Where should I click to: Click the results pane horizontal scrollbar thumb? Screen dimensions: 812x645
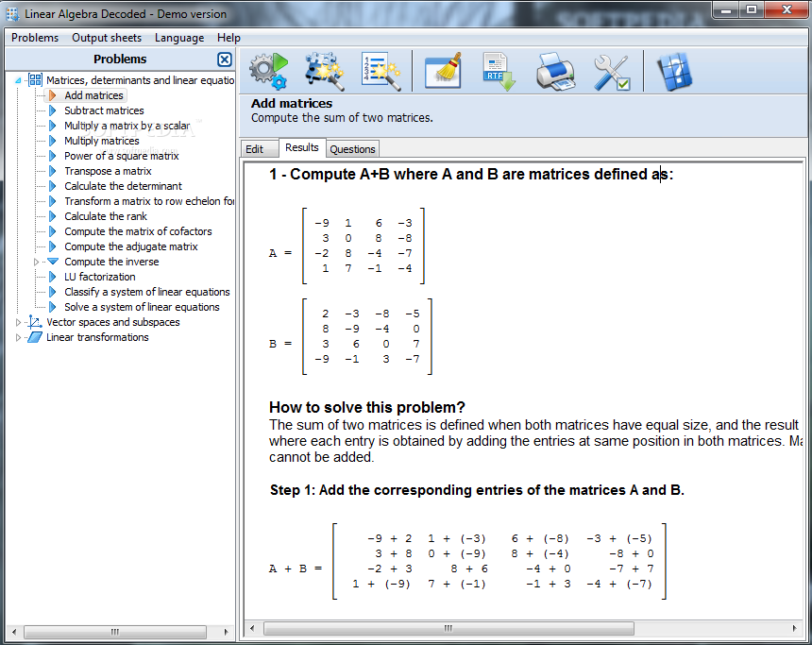[448, 628]
